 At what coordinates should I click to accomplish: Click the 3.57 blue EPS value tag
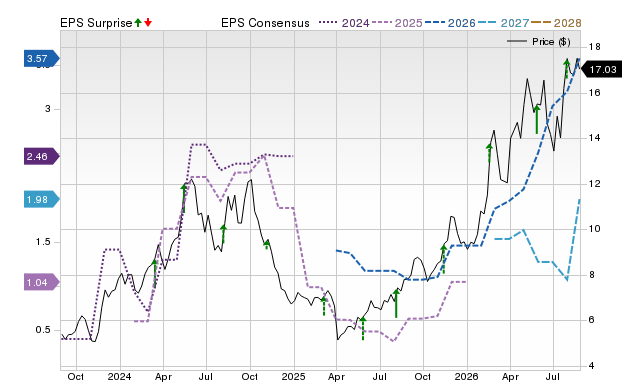(42, 59)
